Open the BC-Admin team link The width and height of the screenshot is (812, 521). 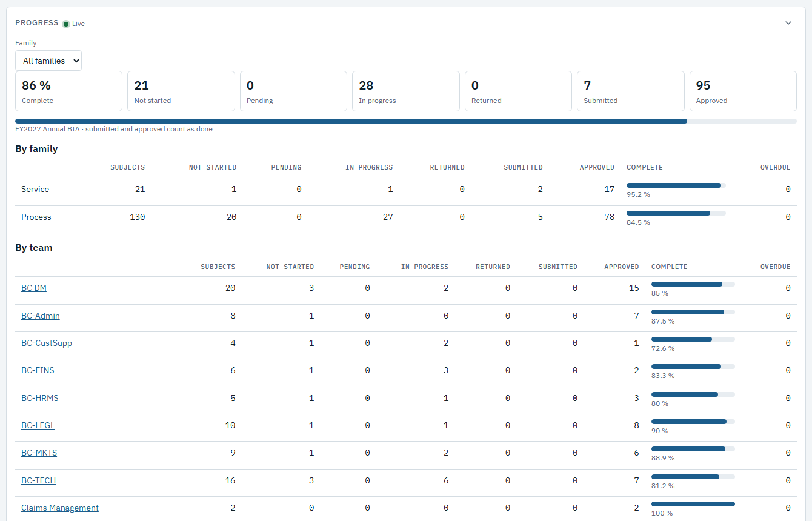(x=41, y=316)
